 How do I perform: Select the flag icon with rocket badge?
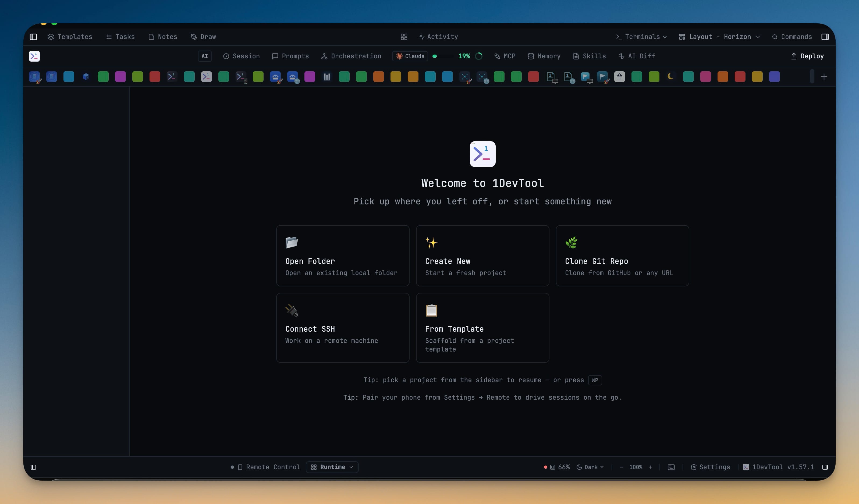603,77
